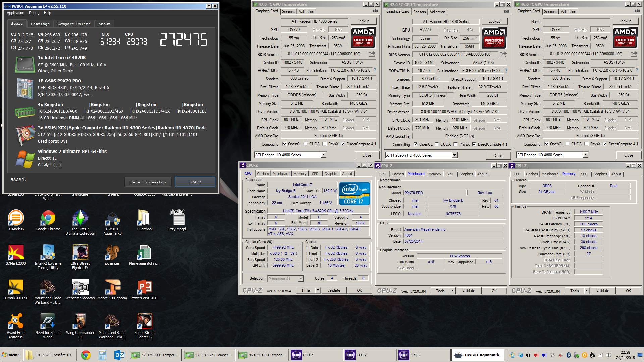Open The Sims 2 Ultimate Collection icon
Viewport: 644px width, 362px height.
[80, 222]
